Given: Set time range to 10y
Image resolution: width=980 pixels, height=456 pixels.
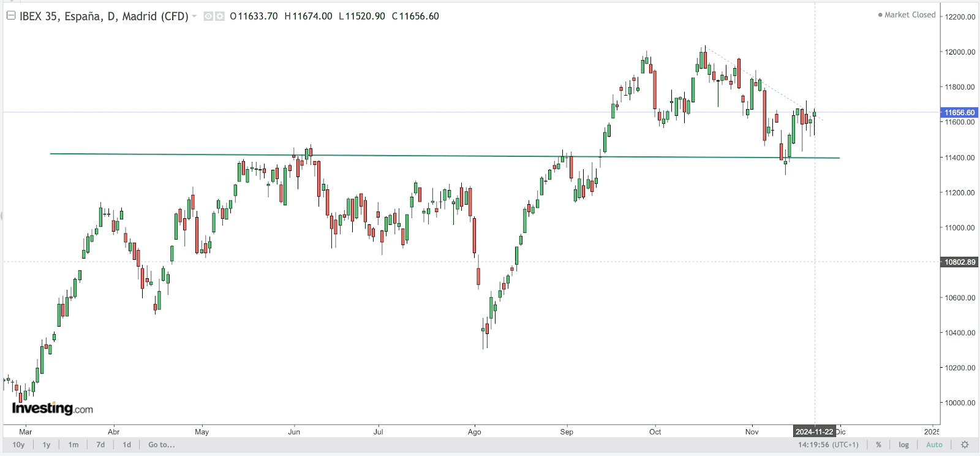Looking at the screenshot, I should tap(18, 445).
